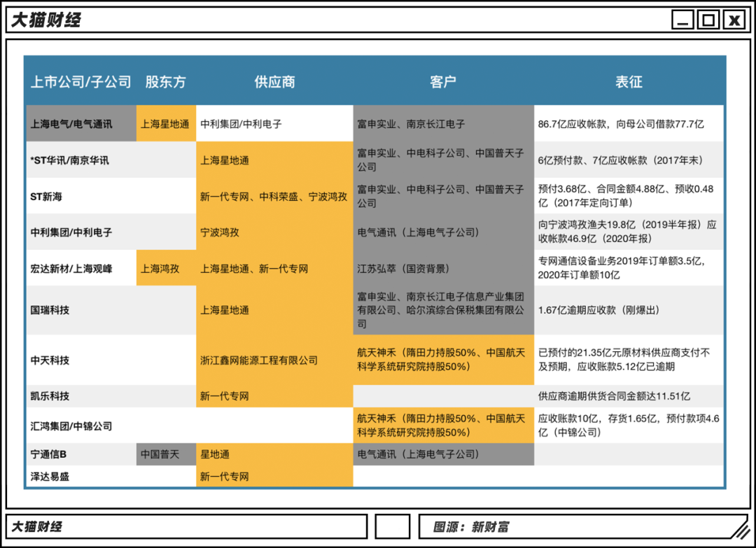Screen dimensions: 756x548
Task: Click the 应收账款10亿，存货1.65亿 cell
Action: coord(629,425)
